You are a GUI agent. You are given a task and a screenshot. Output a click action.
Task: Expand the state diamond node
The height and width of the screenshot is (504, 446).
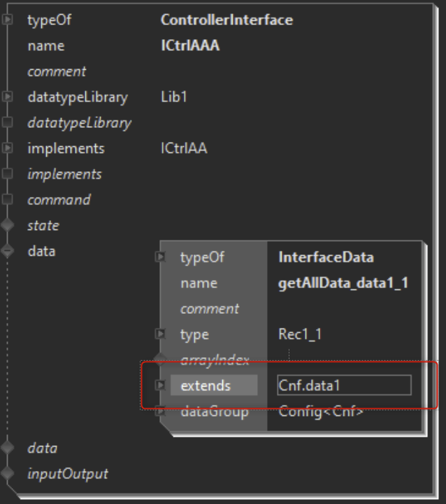tap(8, 225)
